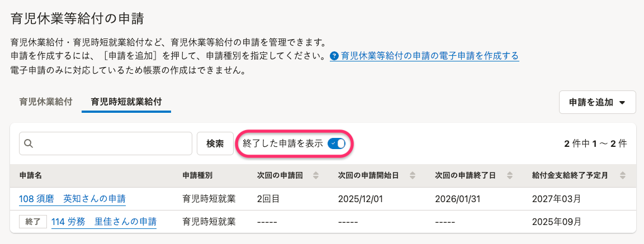Sort by 次回の申請開始日 column arrows
This screenshot has height=244, width=644.
(x=413, y=175)
